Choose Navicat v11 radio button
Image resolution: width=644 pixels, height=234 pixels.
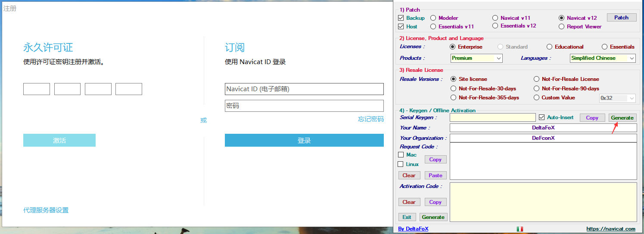coord(496,18)
